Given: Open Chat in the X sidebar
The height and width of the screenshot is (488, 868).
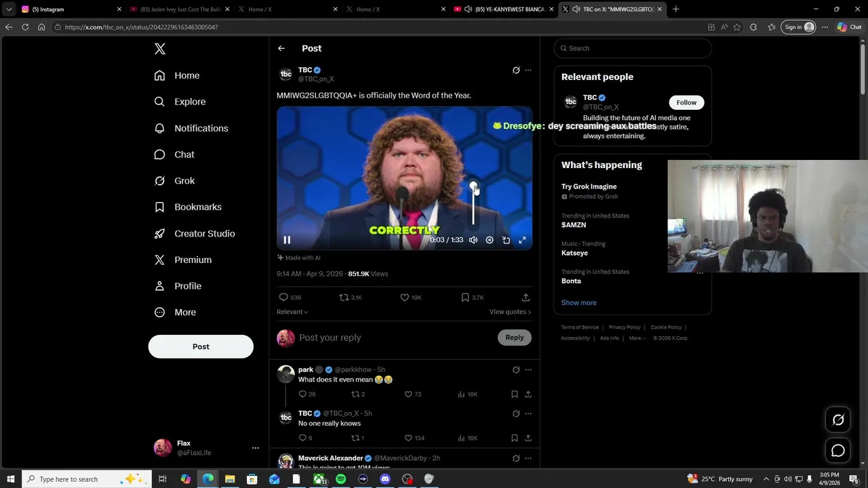Looking at the screenshot, I should tap(174, 155).
